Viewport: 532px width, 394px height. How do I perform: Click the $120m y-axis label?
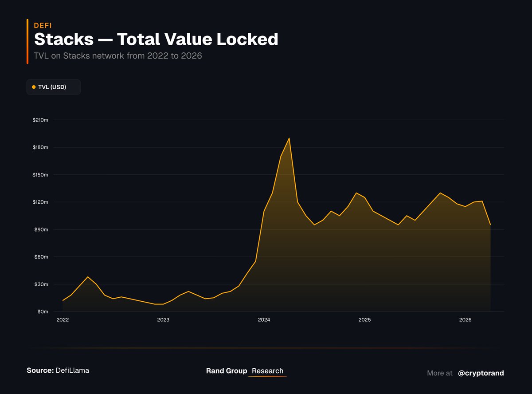40,202
